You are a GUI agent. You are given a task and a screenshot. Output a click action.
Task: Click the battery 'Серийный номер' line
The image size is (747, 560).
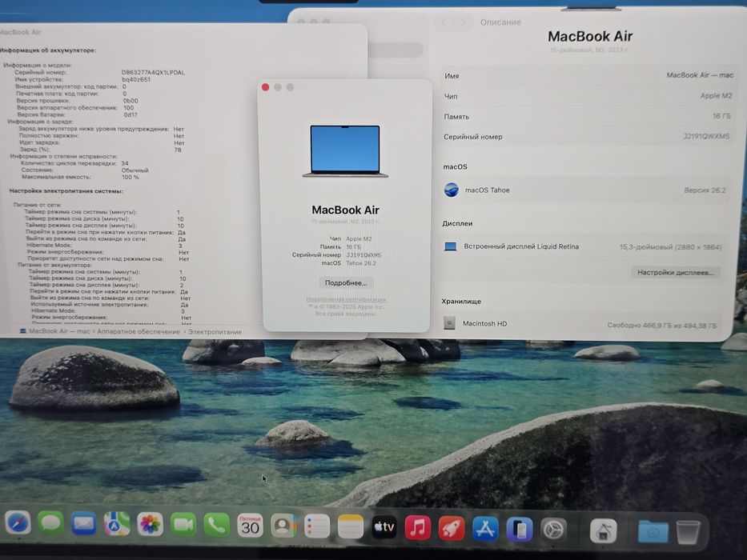tap(99, 72)
